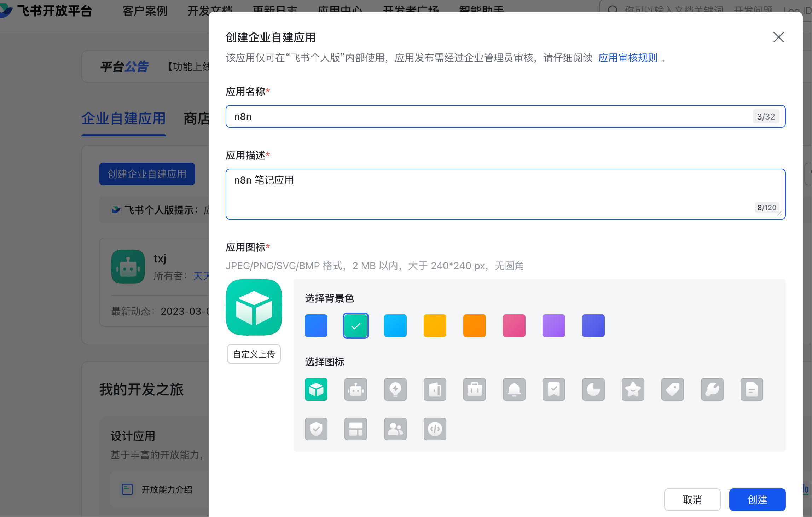Open the 应用审核规则 link
Viewport: 812px width, 517px height.
coord(628,58)
